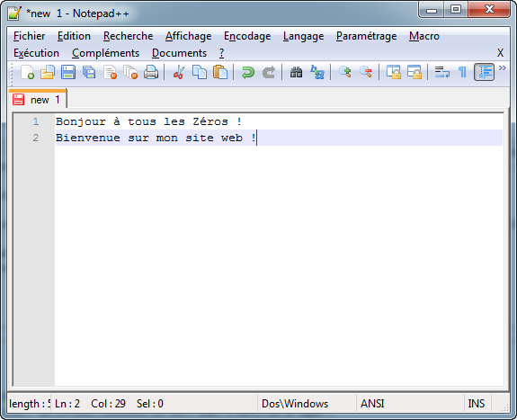Open Find using the binoculars icon

tap(296, 72)
